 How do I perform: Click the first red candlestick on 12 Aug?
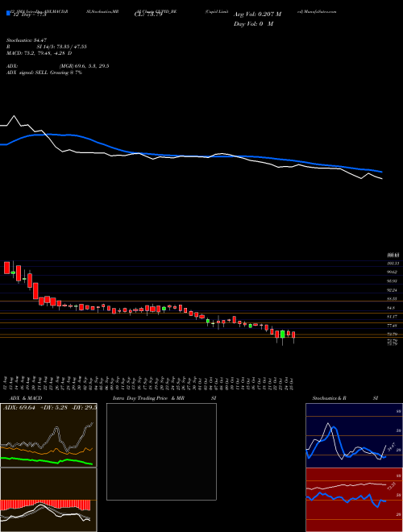pyautogui.click(x=6, y=268)
